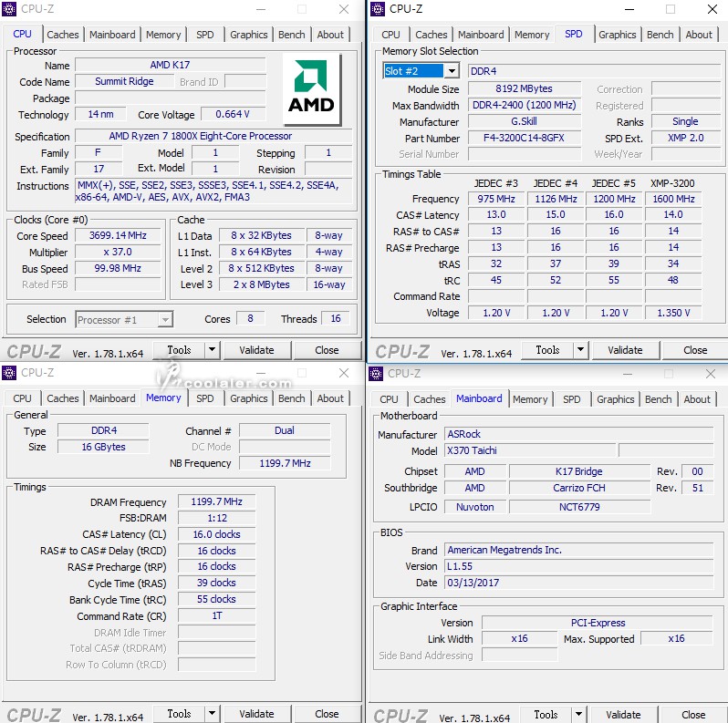Click the Core Voltage 0.664 V field
728x723 pixels.
click(233, 114)
